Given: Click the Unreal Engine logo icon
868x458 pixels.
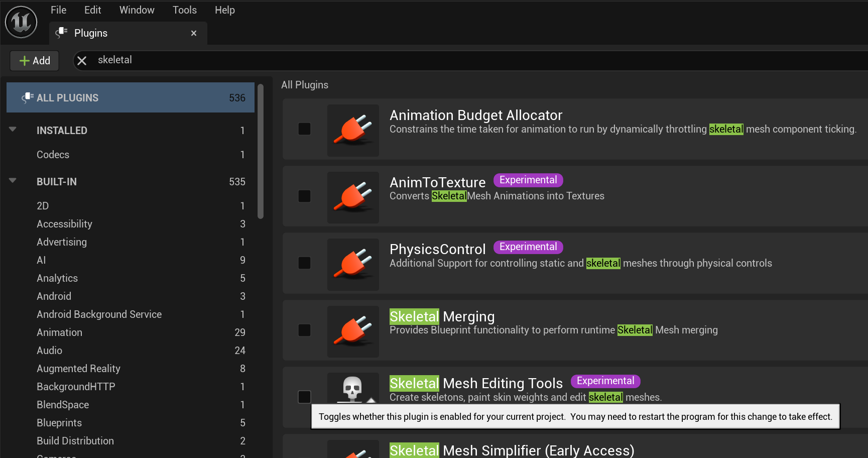Looking at the screenshot, I should [21, 22].
